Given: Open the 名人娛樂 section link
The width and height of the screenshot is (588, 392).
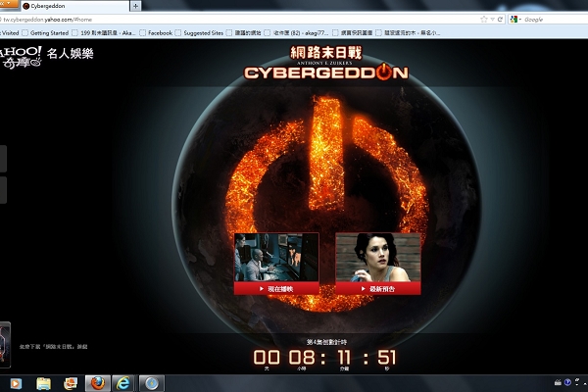Looking at the screenshot, I should click(71, 54).
